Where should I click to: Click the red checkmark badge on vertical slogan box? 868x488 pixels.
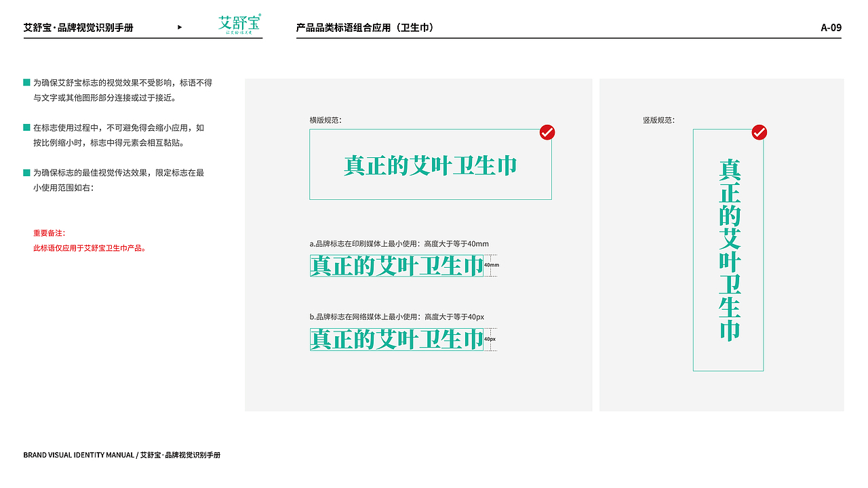[759, 132]
